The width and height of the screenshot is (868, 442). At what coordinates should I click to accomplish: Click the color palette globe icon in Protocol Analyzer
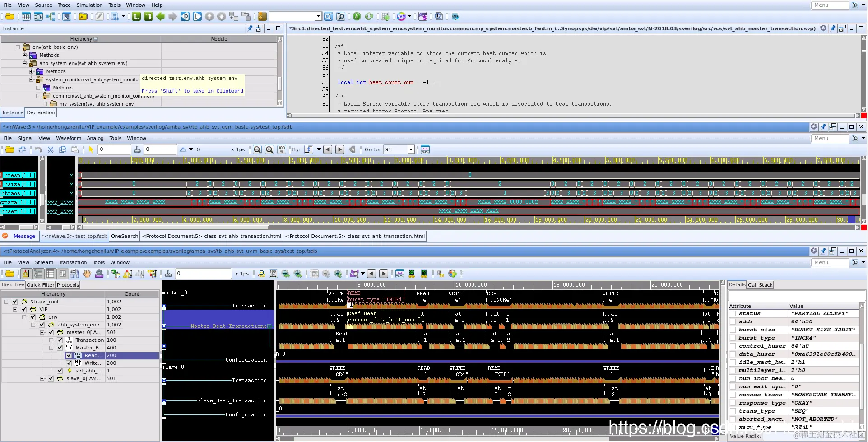coord(452,274)
